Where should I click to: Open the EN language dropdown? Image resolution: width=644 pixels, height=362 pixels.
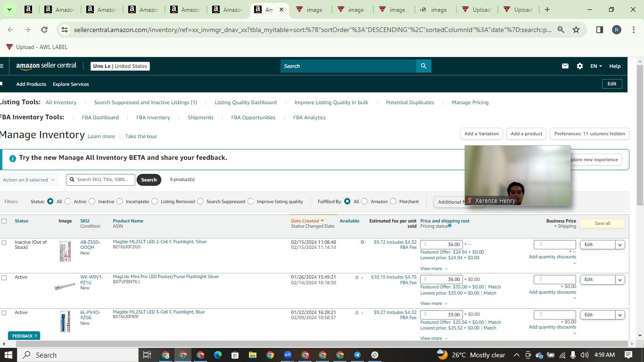pyautogui.click(x=596, y=66)
